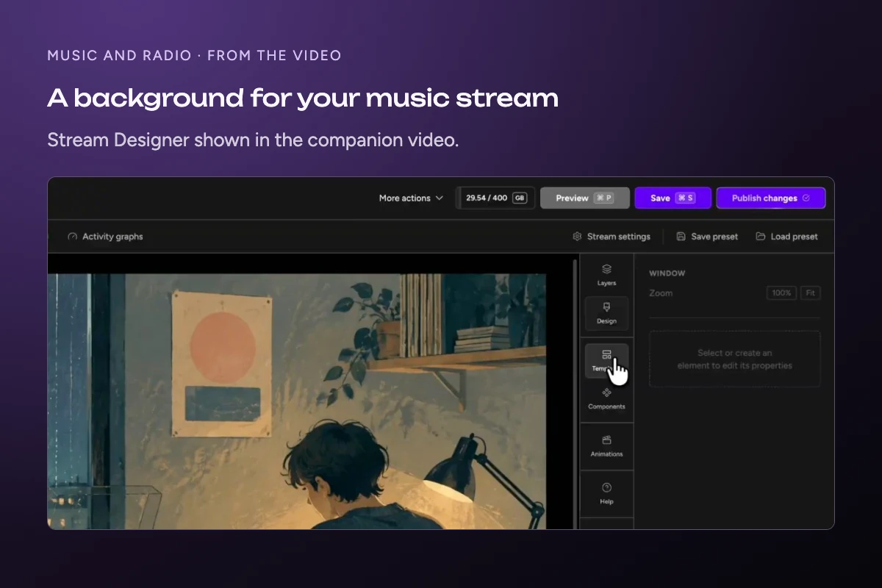Click the Save preset disk icon
Viewport: 882px width, 588px height.
[x=681, y=237]
